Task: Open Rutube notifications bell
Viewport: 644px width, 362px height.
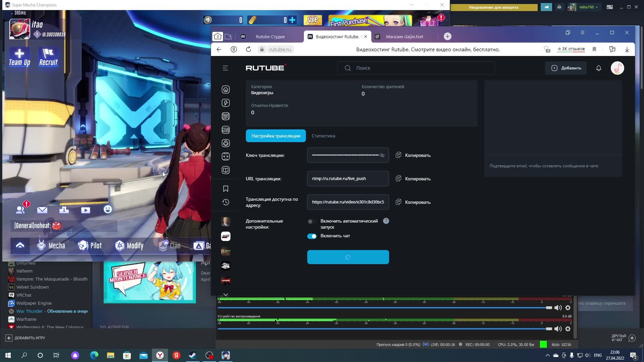Action: click(x=598, y=68)
